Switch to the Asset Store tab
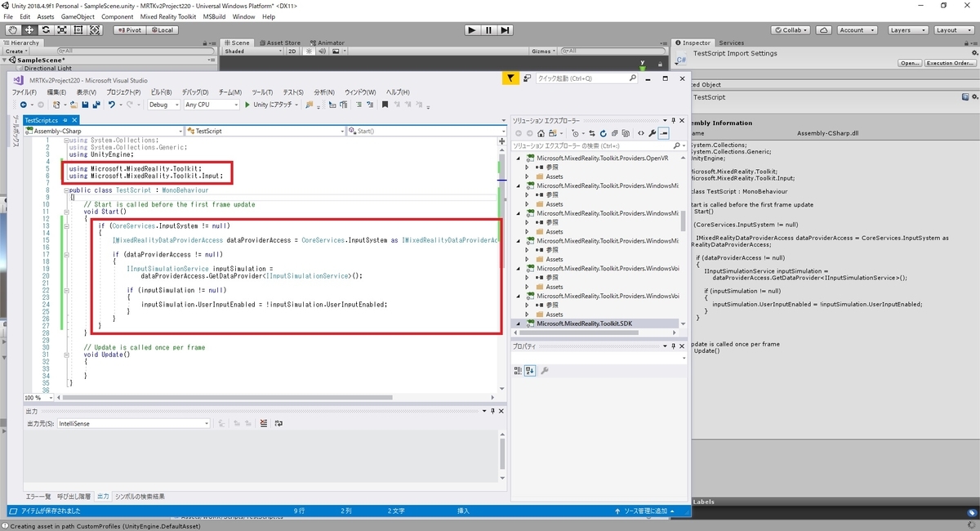 tap(281, 42)
